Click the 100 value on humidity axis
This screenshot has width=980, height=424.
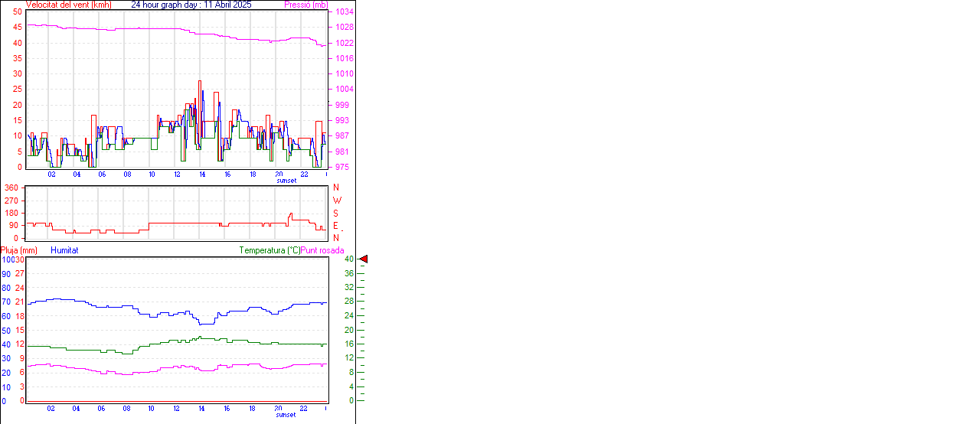click(7, 260)
